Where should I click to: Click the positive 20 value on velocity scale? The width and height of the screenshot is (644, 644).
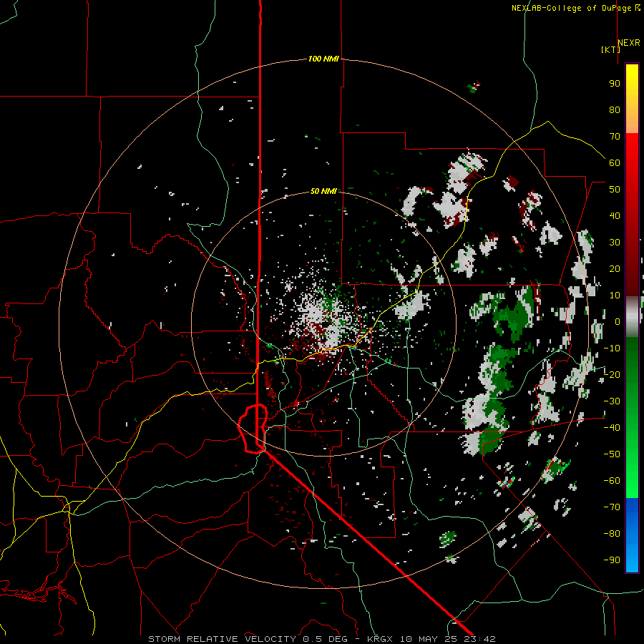click(615, 268)
